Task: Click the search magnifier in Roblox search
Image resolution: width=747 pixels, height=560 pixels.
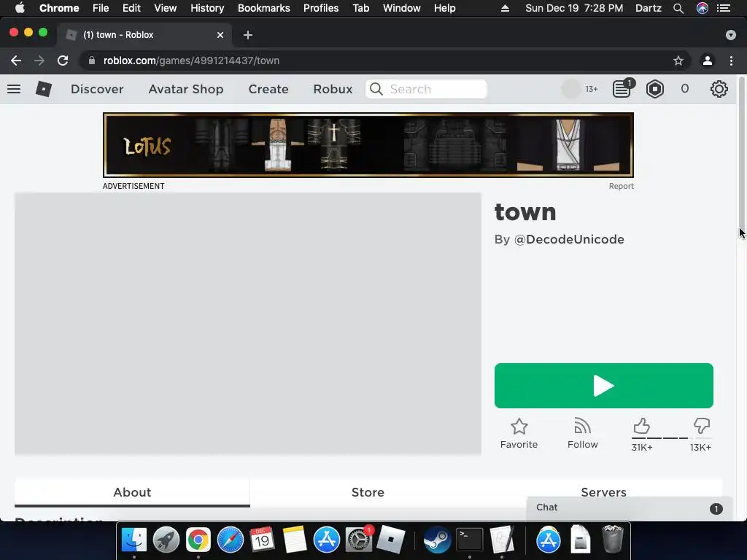Action: tap(376, 89)
